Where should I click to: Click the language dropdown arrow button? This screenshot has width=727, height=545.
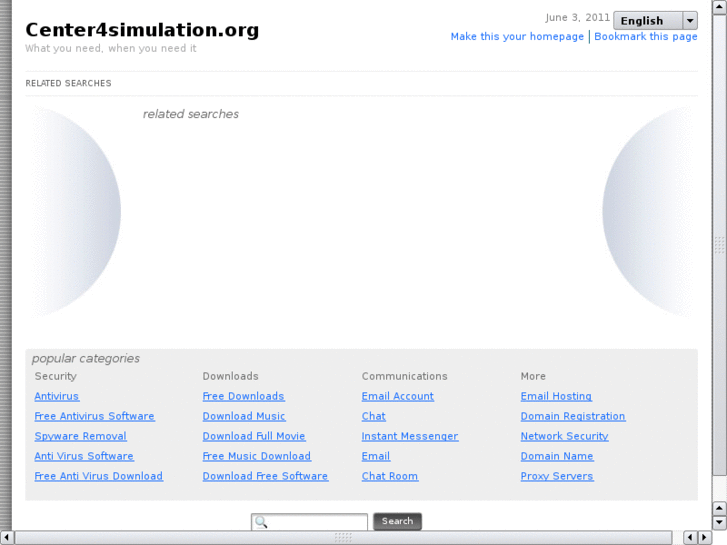tap(690, 20)
